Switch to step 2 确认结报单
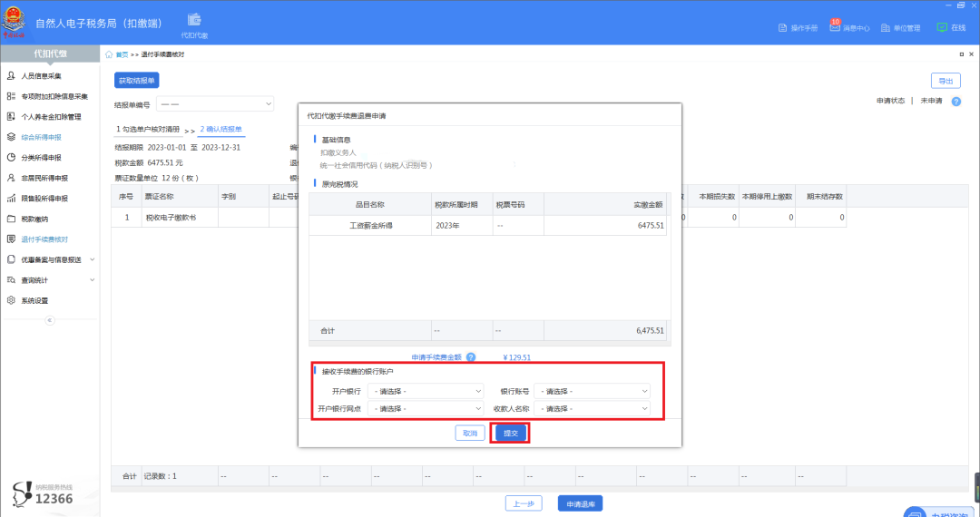This screenshot has width=980, height=517. click(221, 129)
